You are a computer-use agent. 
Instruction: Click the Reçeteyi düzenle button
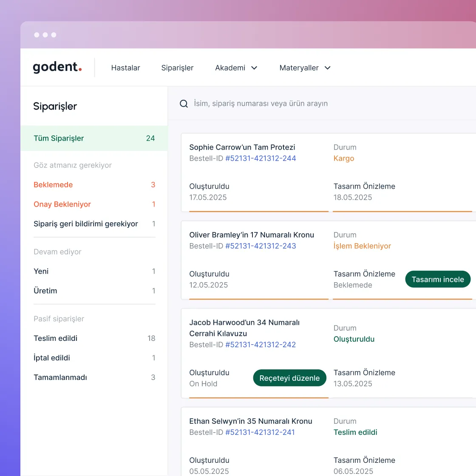[x=289, y=378]
